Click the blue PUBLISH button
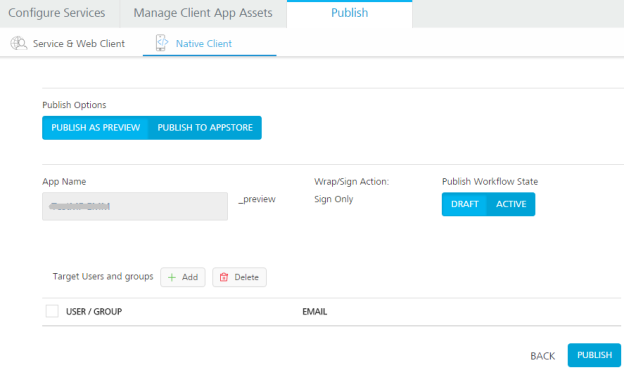The height and width of the screenshot is (370, 624). (594, 355)
